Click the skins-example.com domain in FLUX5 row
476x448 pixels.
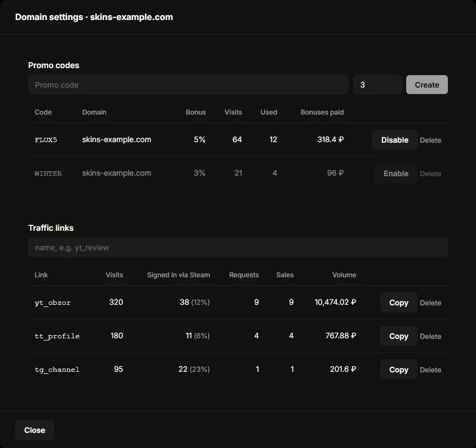click(117, 139)
